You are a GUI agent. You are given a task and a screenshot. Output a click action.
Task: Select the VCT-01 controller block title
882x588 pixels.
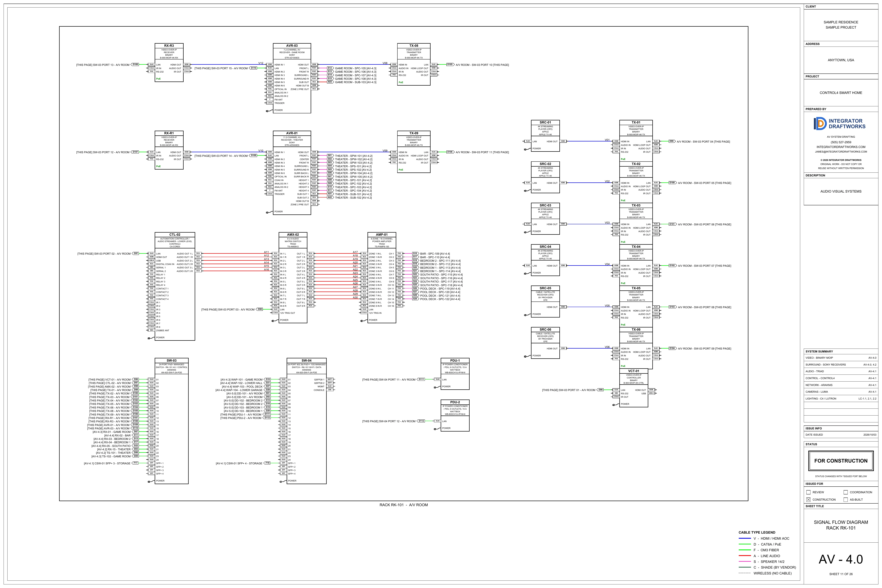(x=634, y=371)
